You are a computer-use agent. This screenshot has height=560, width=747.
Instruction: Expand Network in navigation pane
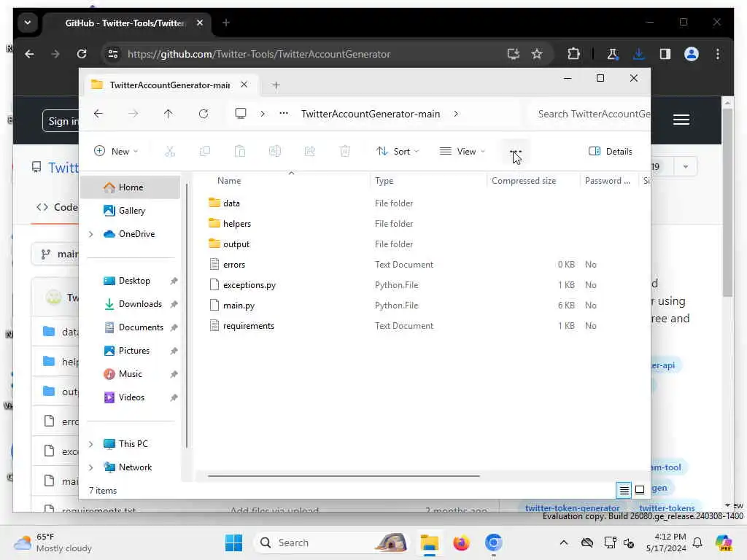91,467
